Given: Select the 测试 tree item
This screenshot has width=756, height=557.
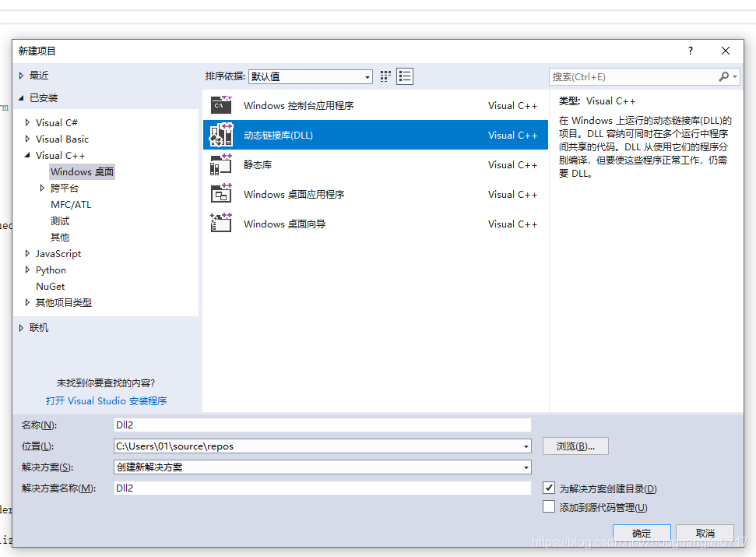Looking at the screenshot, I should click(x=60, y=221).
